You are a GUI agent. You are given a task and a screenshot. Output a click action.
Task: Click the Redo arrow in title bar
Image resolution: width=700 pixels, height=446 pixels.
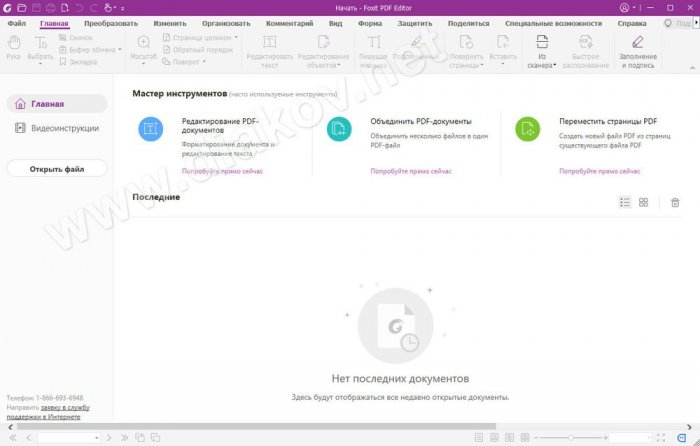[93, 8]
